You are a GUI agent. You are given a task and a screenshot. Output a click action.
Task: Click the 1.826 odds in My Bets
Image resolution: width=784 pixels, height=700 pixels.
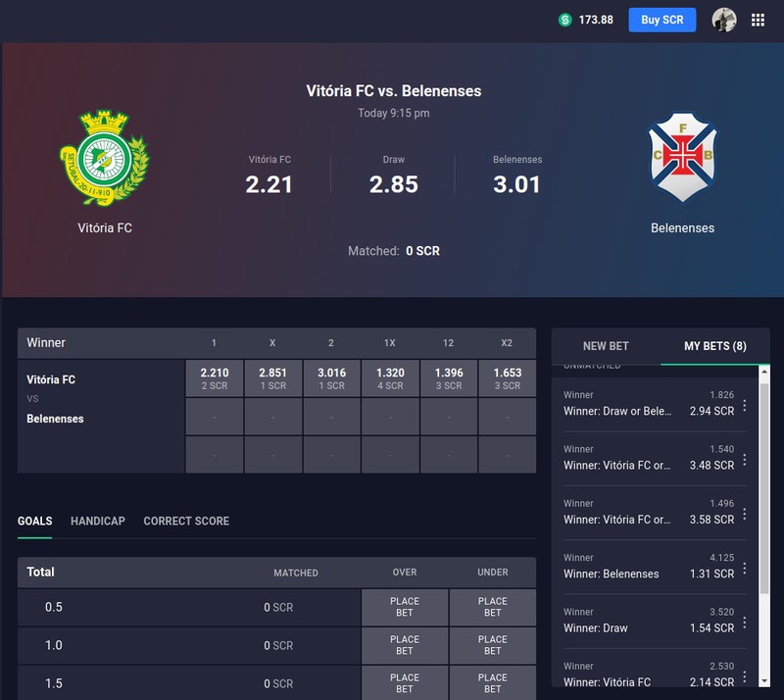[721, 395]
